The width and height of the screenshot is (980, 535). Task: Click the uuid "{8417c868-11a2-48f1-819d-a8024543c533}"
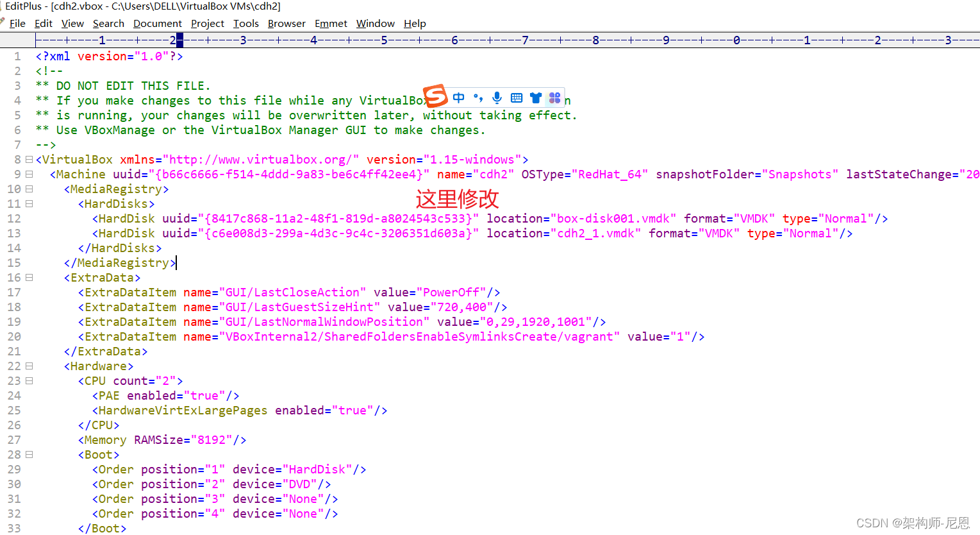click(338, 219)
